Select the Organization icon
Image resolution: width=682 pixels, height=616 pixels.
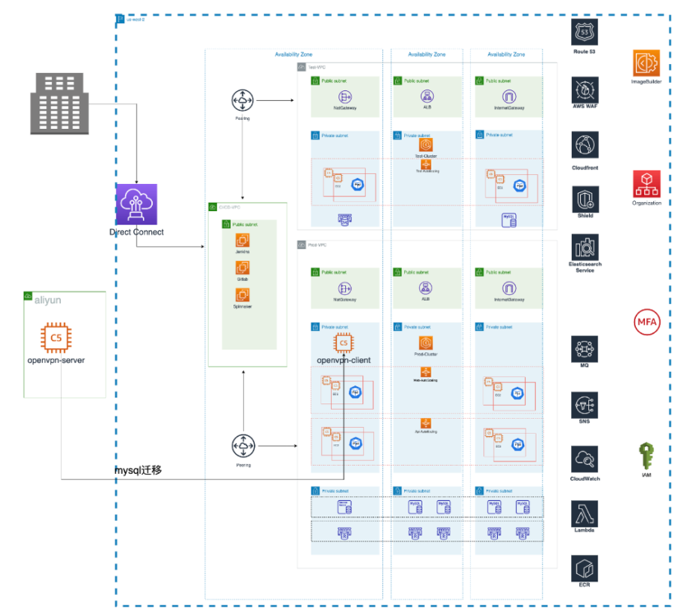point(647,184)
